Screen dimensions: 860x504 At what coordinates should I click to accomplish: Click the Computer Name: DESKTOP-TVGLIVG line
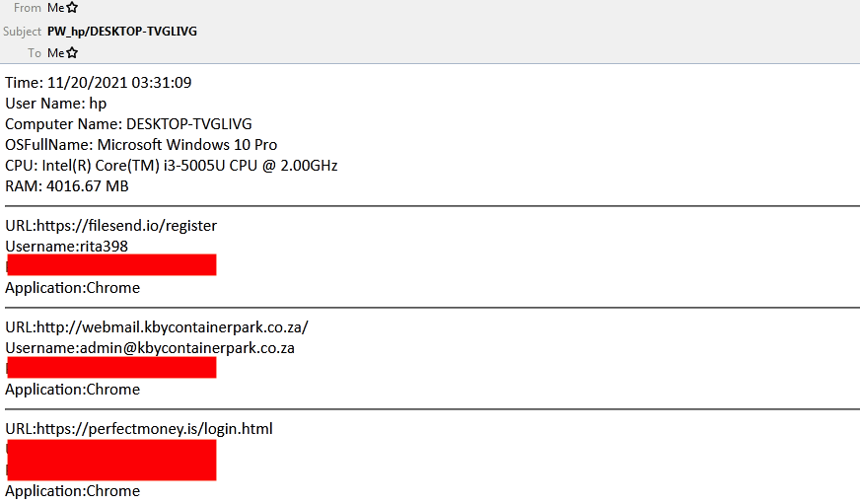128,124
